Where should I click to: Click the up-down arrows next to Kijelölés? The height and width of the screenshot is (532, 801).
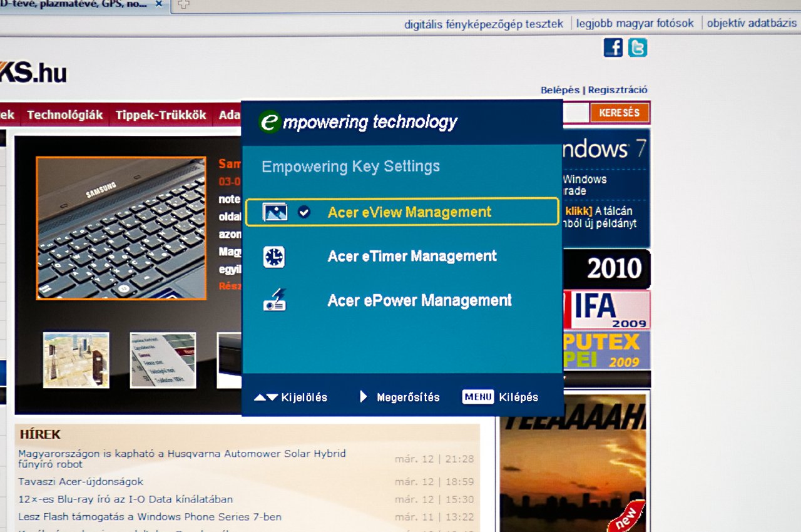pos(266,397)
